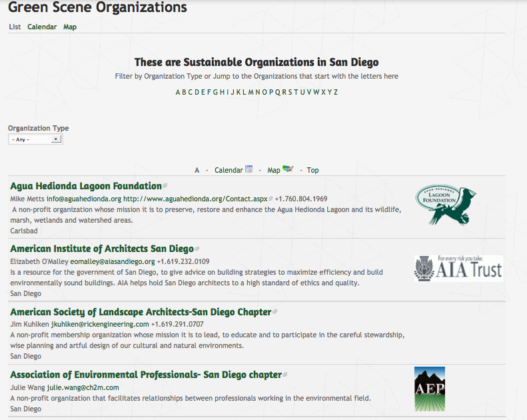
Task: Click external link icon after Agua Hedionda title
Action: coord(165,186)
